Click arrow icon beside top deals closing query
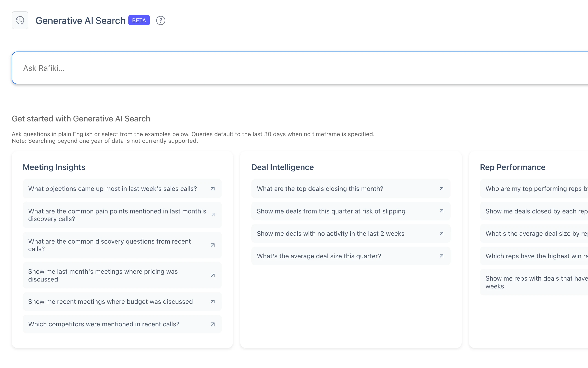The image size is (588, 368). coord(441,189)
